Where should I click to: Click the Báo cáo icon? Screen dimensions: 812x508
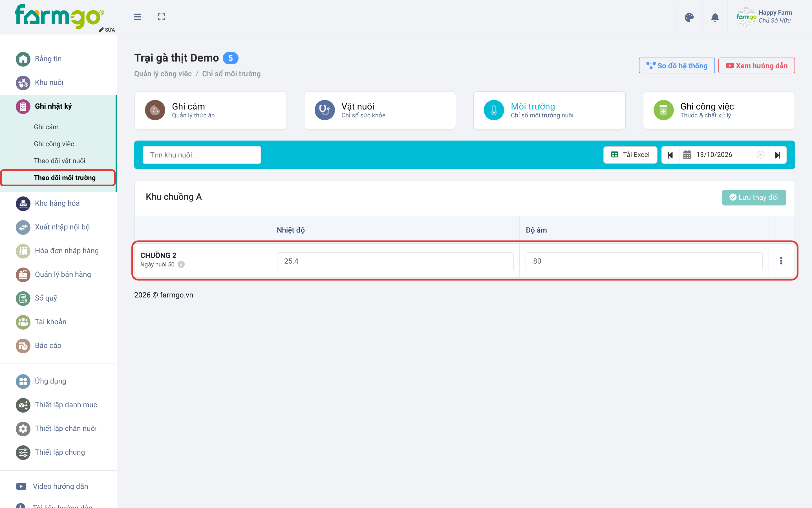(23, 346)
